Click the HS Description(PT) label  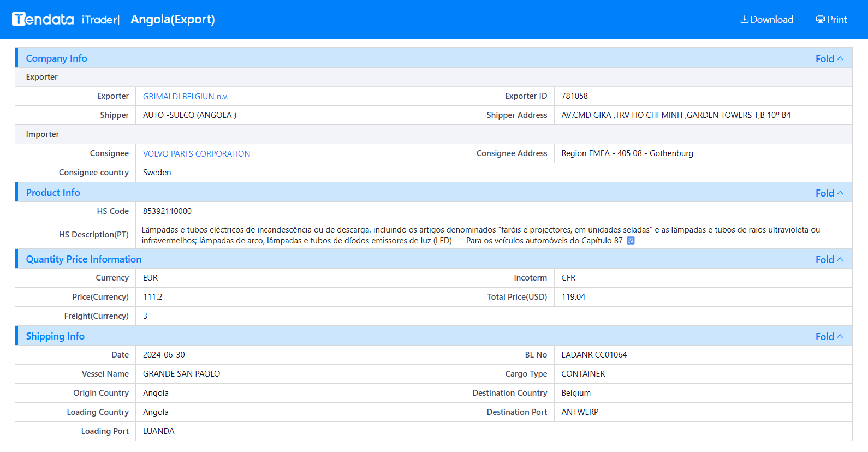[94, 235]
